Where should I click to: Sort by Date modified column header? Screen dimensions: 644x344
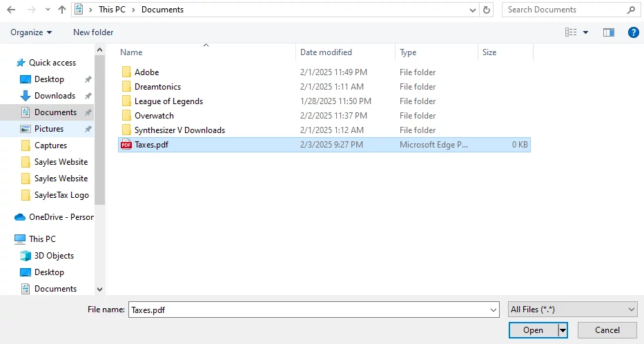tap(326, 52)
